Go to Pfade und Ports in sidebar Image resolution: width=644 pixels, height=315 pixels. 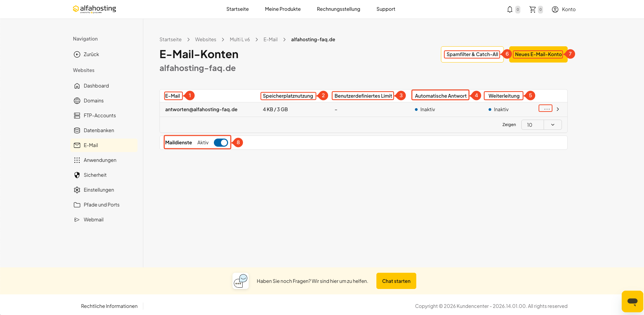pos(102,205)
